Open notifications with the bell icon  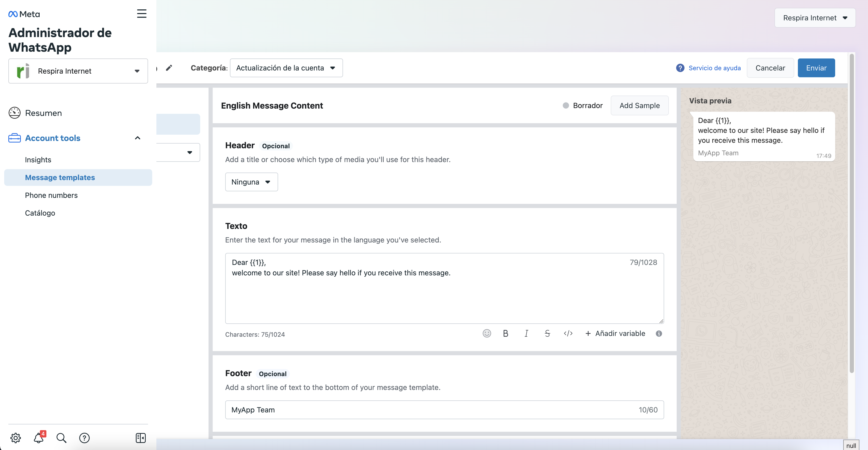(38, 438)
